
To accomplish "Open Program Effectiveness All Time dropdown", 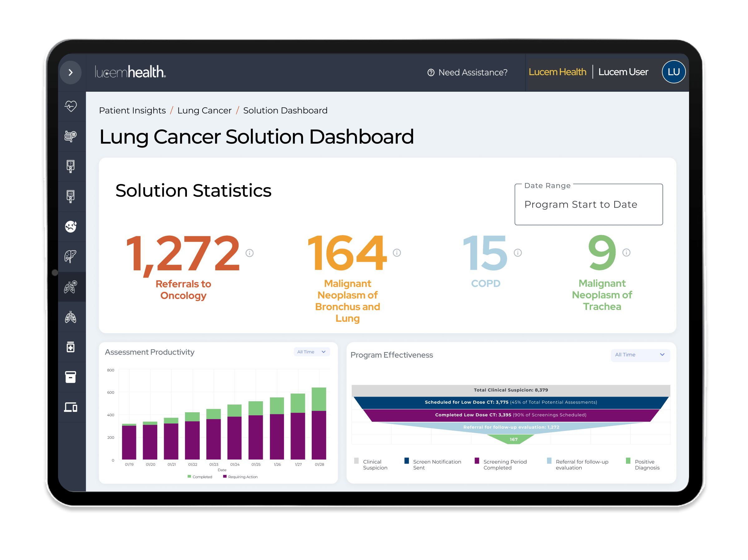I will [640, 355].
